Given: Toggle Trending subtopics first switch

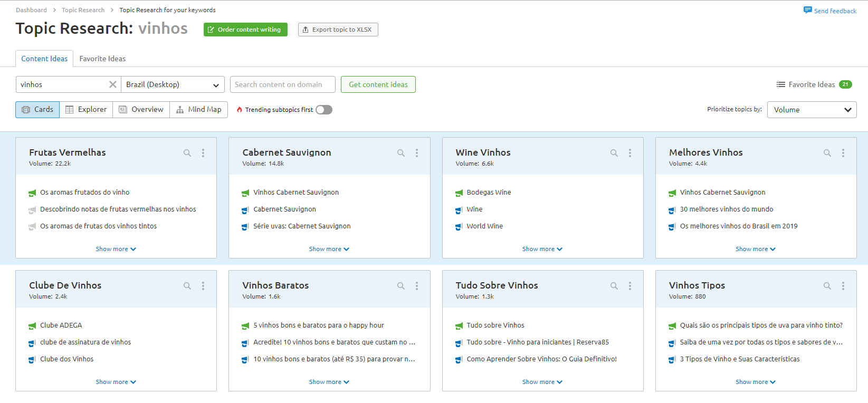Looking at the screenshot, I should [x=324, y=110].
